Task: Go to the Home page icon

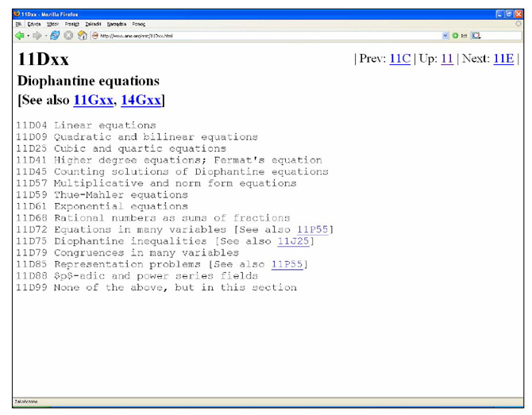Action: 82,36
